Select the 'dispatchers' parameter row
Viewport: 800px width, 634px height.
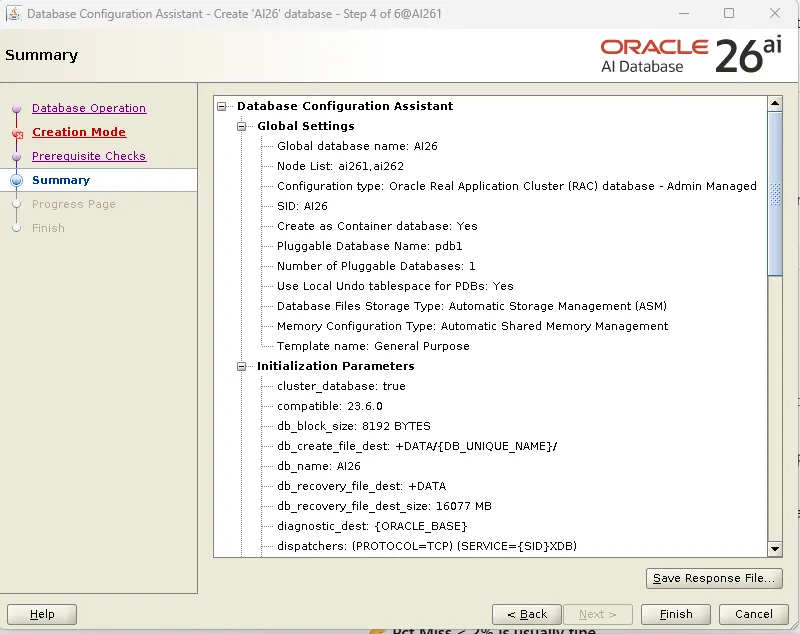click(x=427, y=546)
